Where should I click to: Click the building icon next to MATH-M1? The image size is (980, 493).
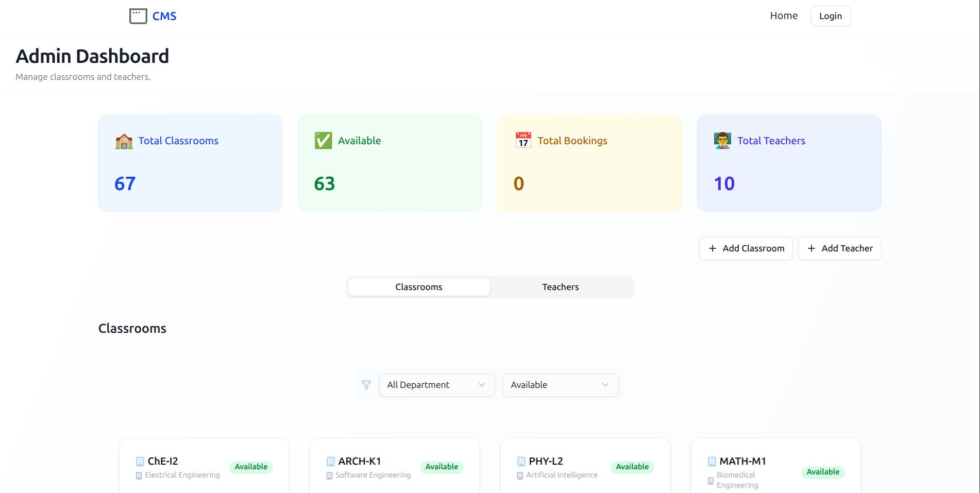(x=712, y=462)
